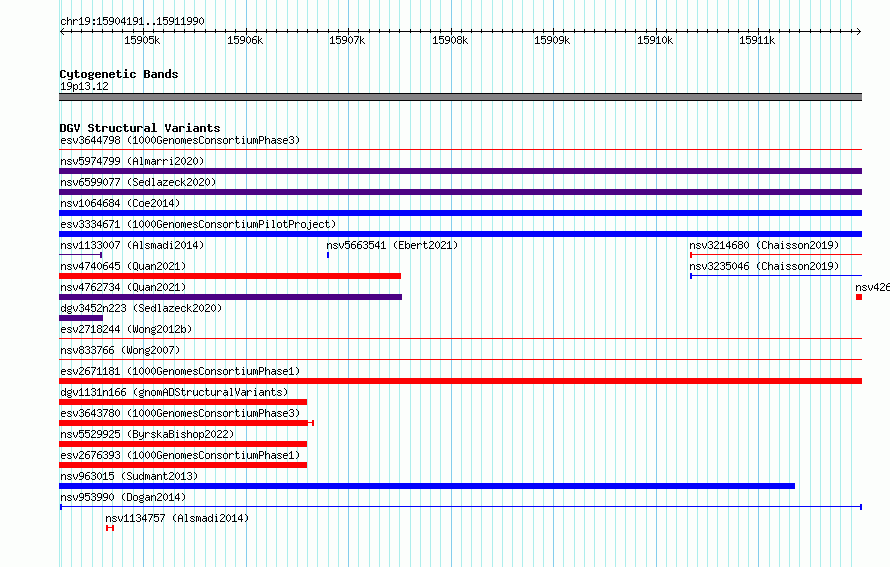Click the nsv4740645 (Quan2021) label

[123, 266]
